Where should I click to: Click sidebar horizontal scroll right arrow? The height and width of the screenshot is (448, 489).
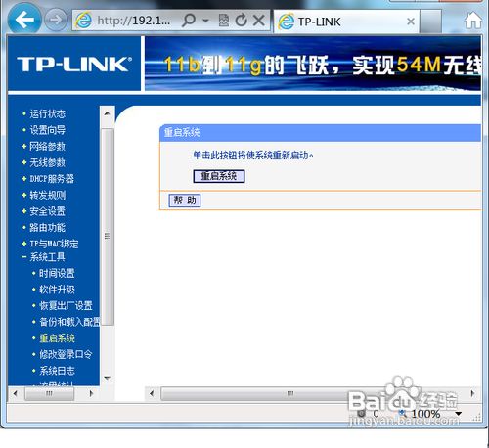pyautogui.click(x=92, y=393)
